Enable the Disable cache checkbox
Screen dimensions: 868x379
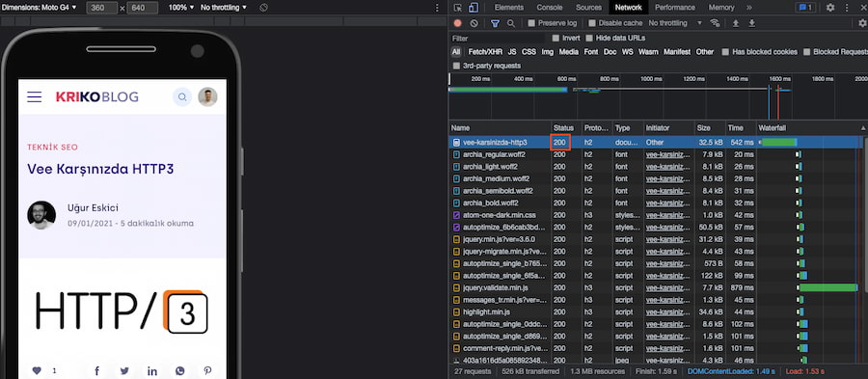[x=592, y=23]
